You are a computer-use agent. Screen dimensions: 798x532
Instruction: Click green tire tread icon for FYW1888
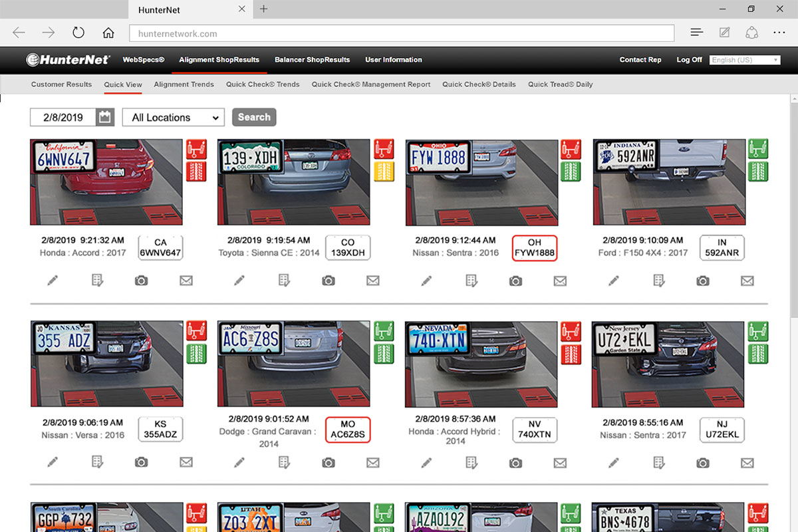point(571,172)
